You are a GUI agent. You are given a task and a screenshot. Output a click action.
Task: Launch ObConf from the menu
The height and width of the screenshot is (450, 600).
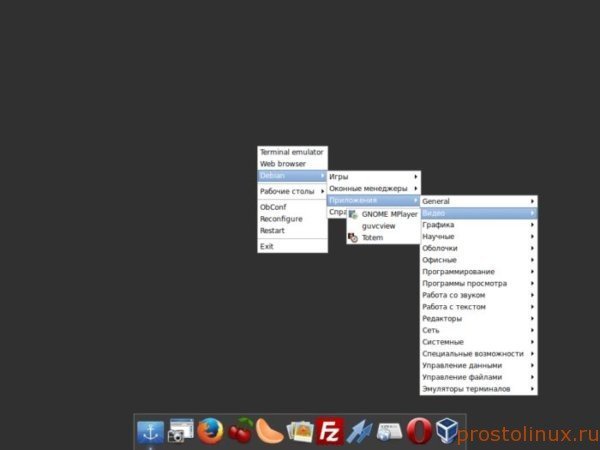(x=292, y=207)
